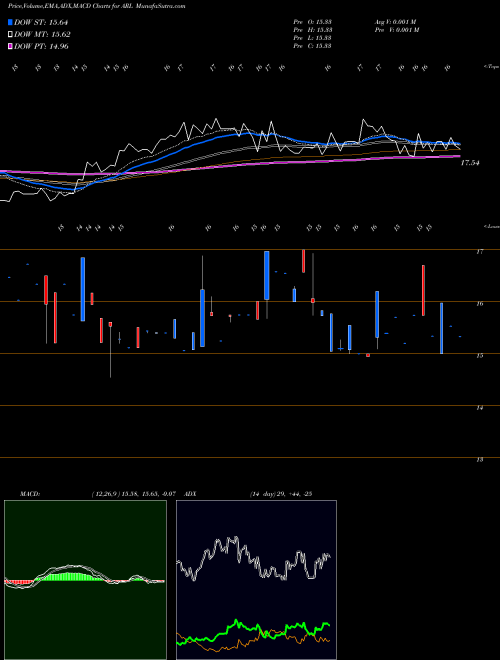The height and width of the screenshot is (660, 500).
Task: Click the '<Lows' marker label
Action: 491,226
